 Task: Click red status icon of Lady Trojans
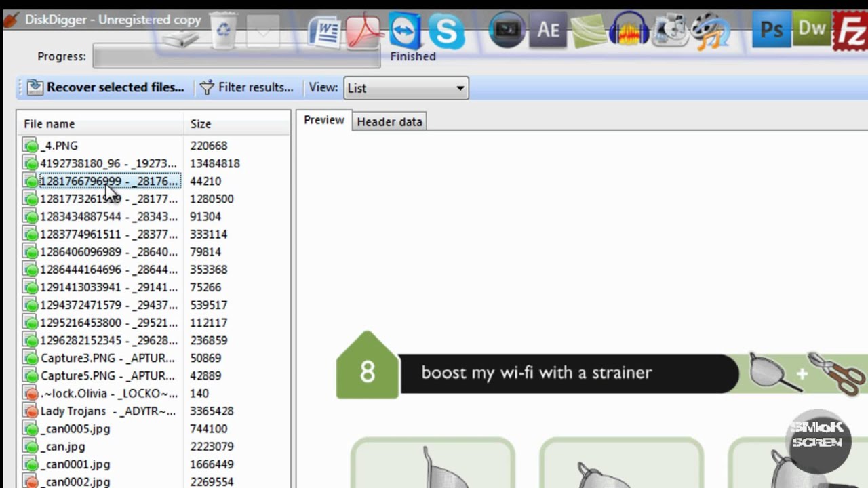click(x=31, y=411)
